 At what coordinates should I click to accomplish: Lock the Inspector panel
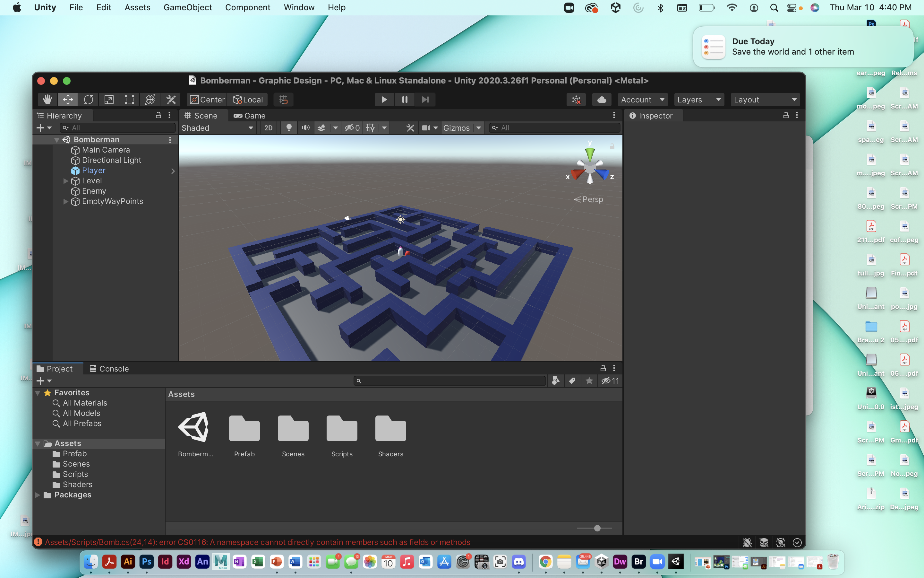[786, 115]
